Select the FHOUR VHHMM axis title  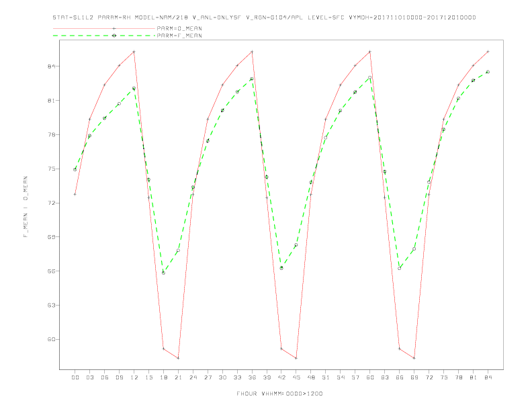point(279,394)
